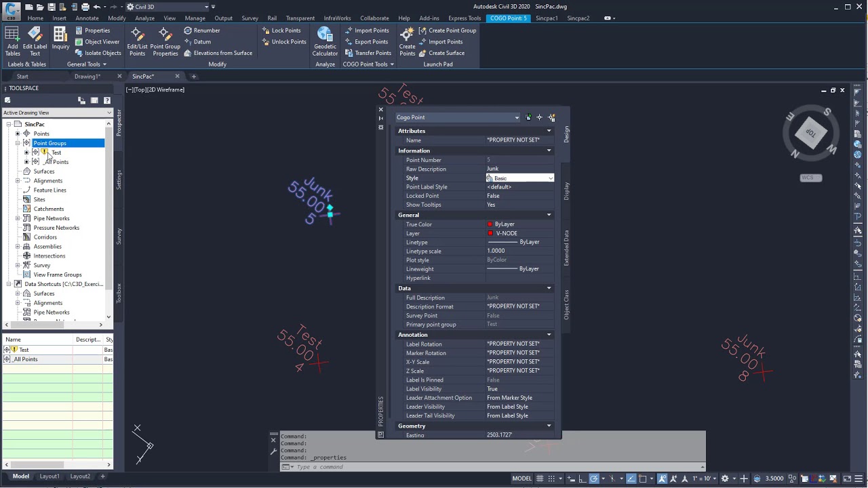
Task: Toggle object snap square icon in status bar
Action: [x=642, y=478]
